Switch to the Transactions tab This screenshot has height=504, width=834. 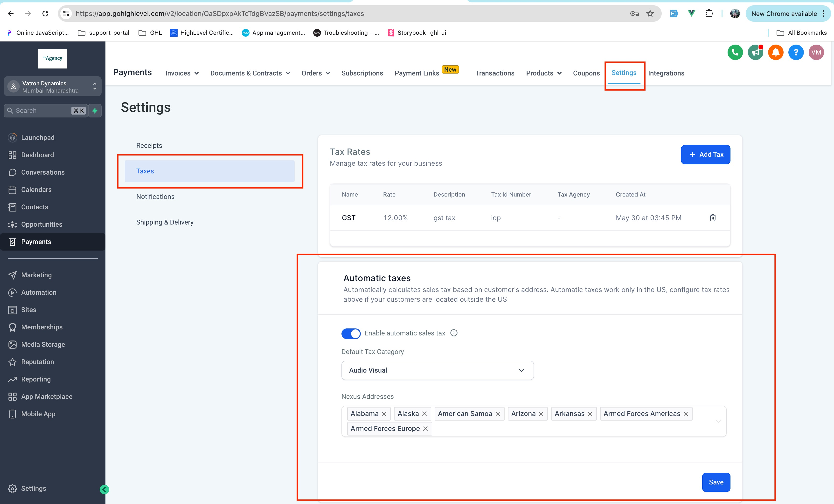pos(494,73)
